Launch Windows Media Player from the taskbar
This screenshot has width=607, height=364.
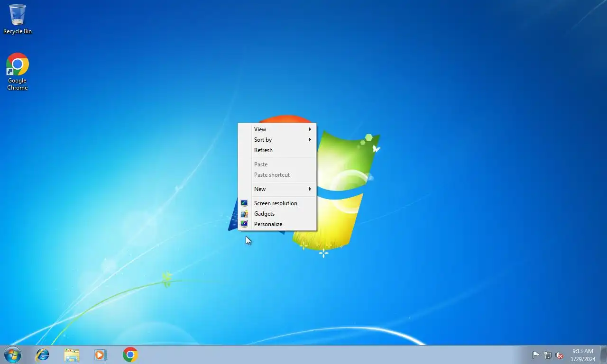[101, 355]
